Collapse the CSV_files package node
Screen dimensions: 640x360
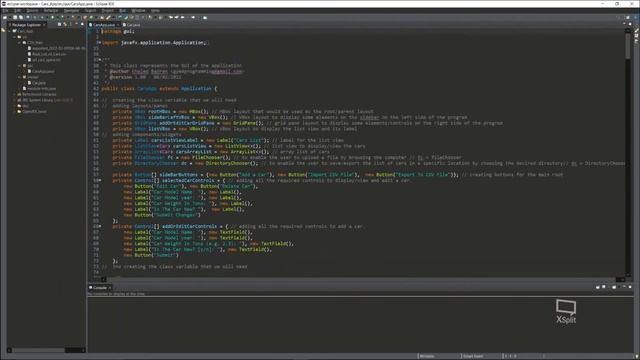click(x=19, y=42)
